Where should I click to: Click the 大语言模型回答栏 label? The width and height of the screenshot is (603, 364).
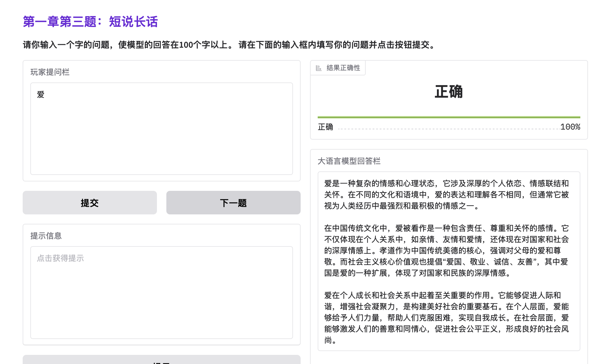click(349, 161)
